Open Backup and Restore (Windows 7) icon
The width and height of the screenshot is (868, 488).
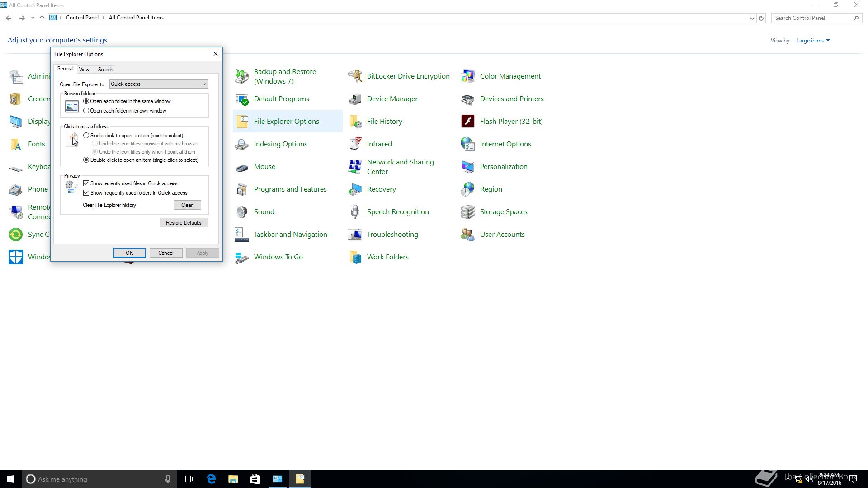point(242,76)
